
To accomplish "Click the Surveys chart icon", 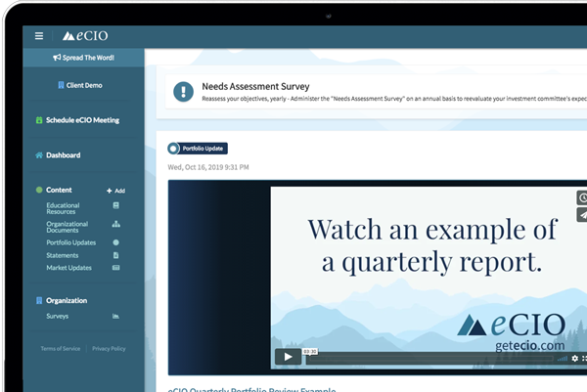I will click(116, 316).
